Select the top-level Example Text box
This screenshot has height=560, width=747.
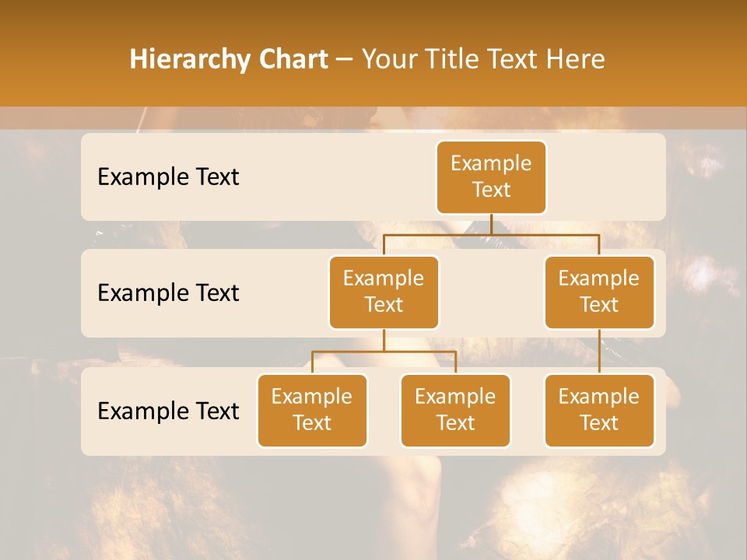point(491,177)
